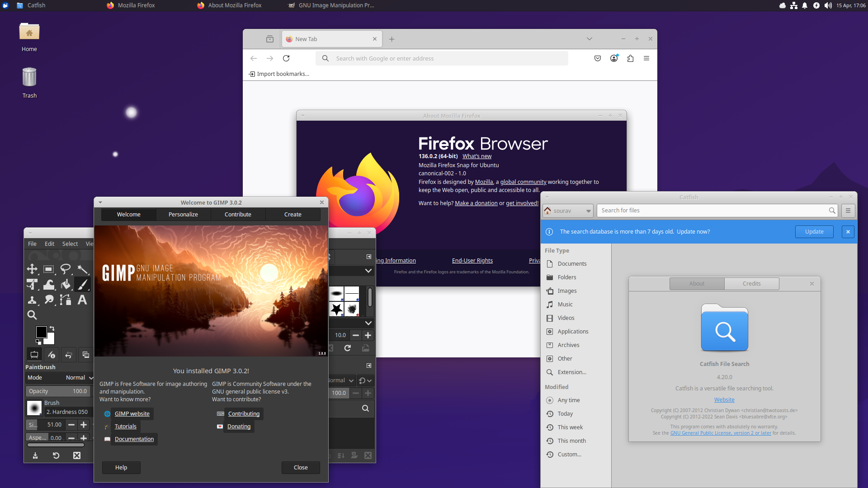Select GIMP's Bucket Fill tool

66,285
